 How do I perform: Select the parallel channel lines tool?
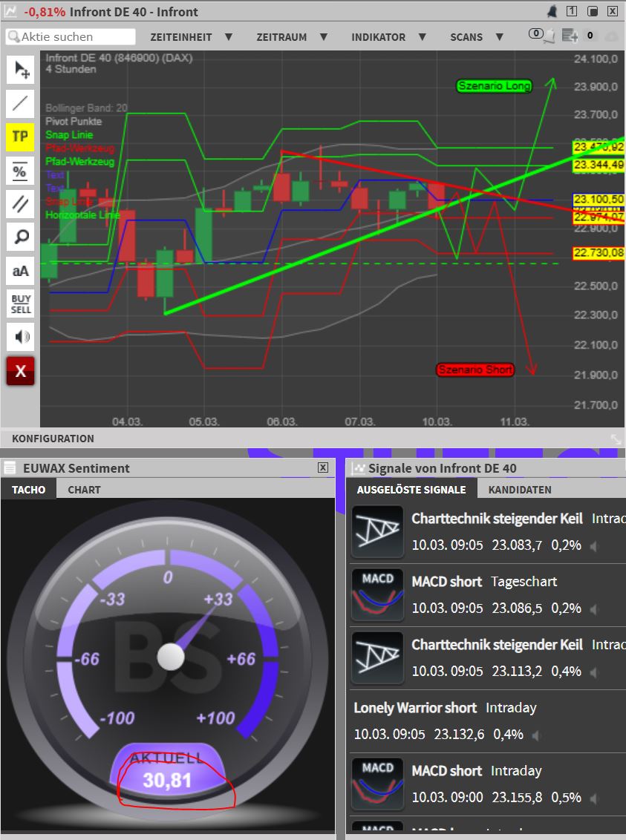click(20, 204)
